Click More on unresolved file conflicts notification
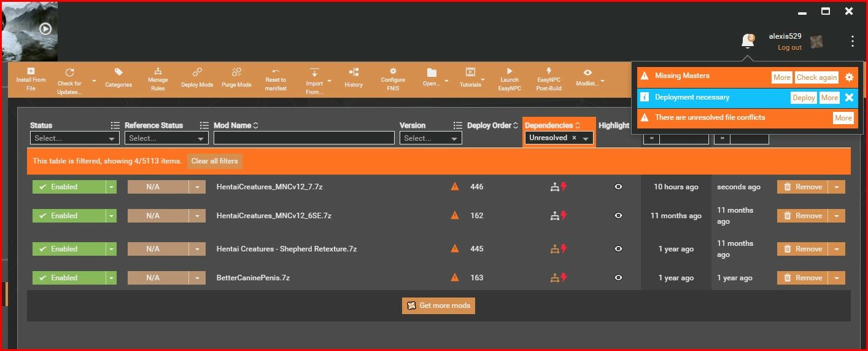This screenshot has height=351, width=868. tap(843, 118)
